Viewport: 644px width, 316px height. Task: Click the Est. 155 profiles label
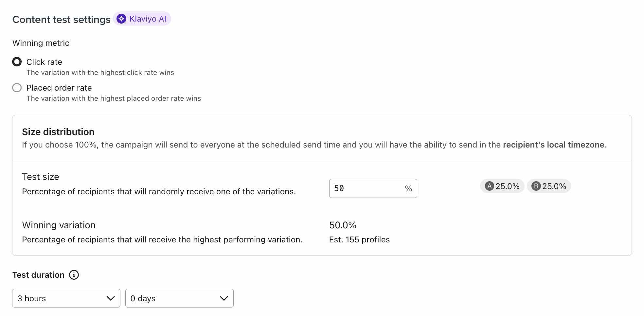pos(359,239)
